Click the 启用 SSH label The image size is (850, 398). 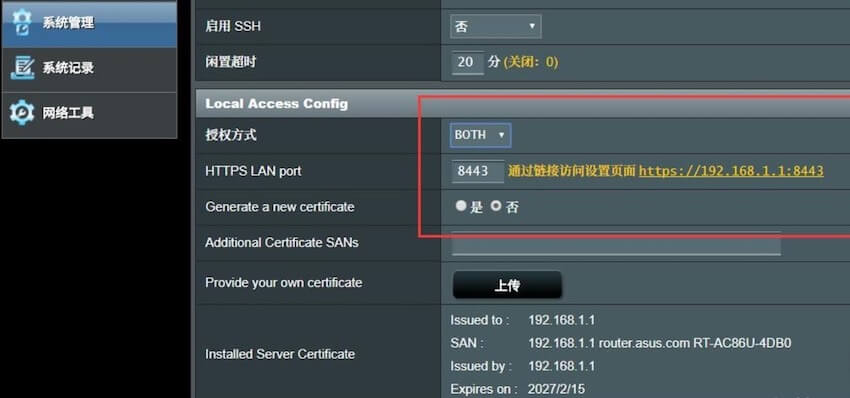coord(233,26)
